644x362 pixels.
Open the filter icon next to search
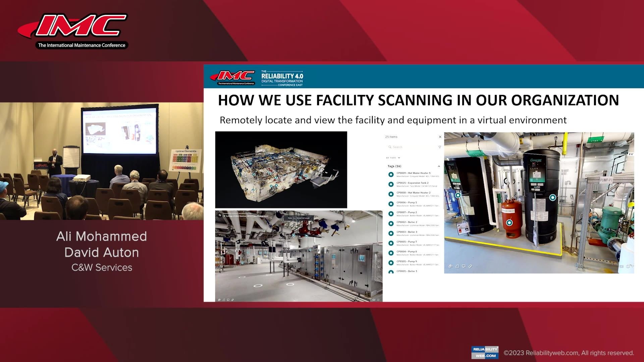click(x=439, y=147)
